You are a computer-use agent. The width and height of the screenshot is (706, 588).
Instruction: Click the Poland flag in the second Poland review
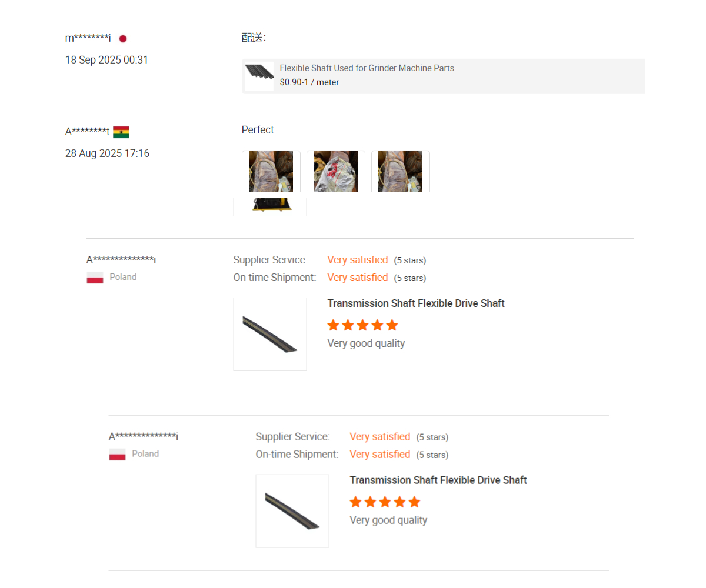[x=117, y=455]
